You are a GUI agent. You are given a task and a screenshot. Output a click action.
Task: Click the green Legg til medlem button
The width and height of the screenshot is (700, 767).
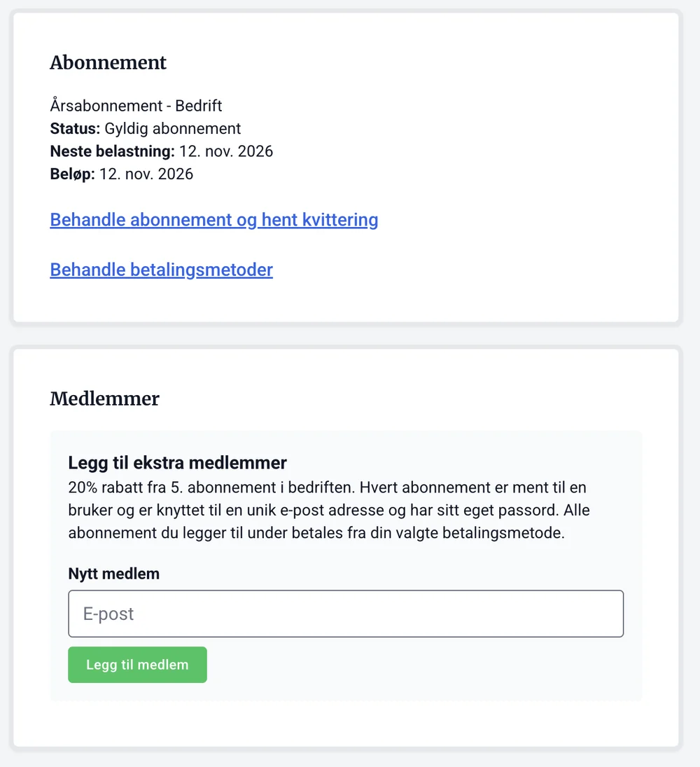(x=137, y=664)
